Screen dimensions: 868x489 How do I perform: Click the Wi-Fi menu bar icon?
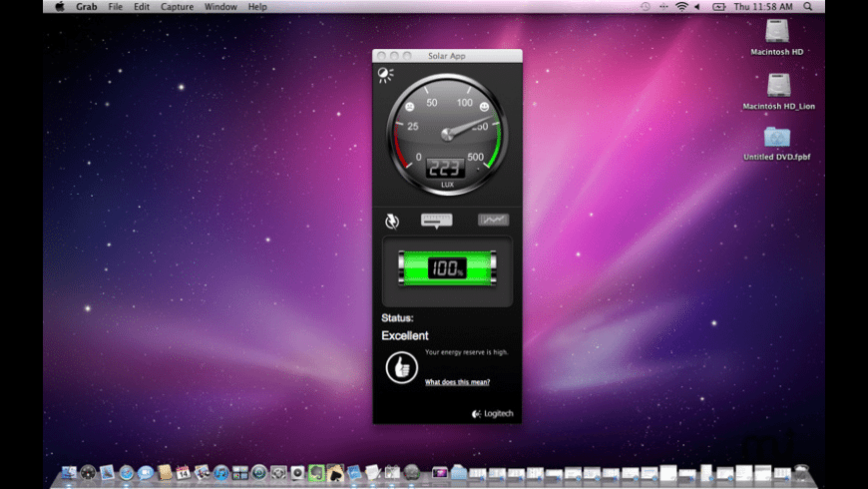coord(681,7)
